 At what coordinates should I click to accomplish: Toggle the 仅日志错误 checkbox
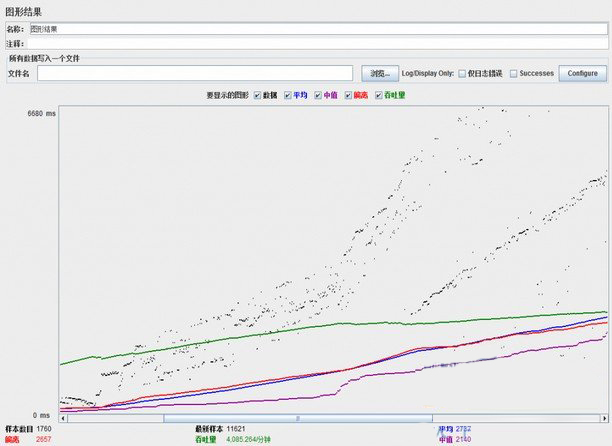462,73
